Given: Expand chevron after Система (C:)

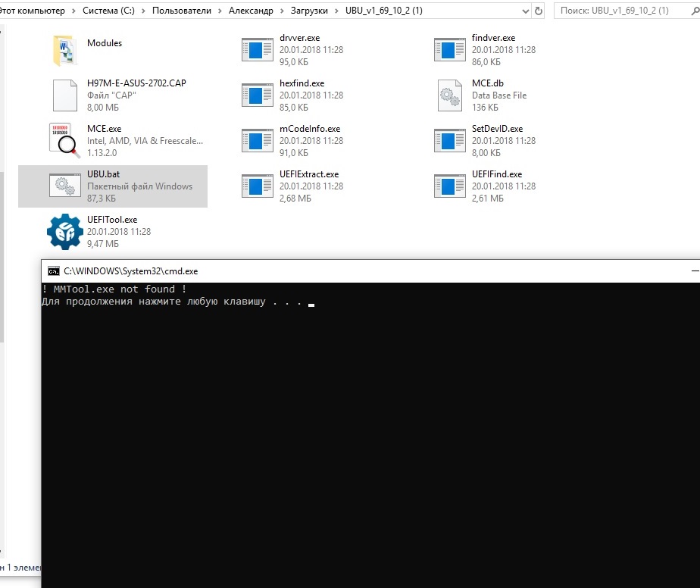Looking at the screenshot, I should click(143, 11).
